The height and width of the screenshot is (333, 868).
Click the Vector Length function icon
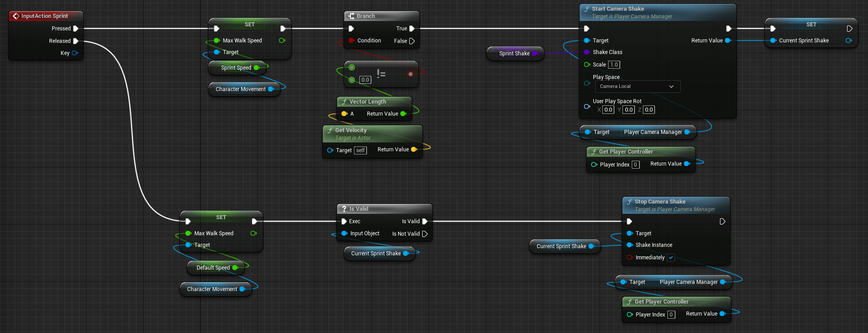[344, 102]
